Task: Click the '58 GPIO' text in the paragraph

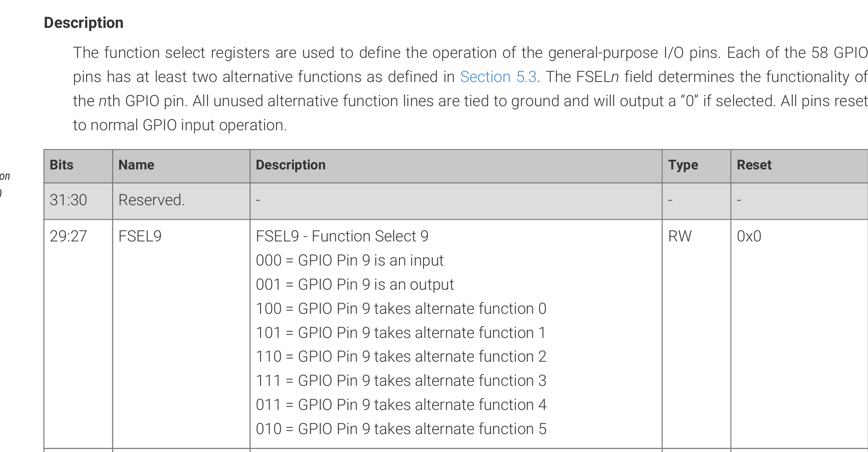Action: click(839, 53)
